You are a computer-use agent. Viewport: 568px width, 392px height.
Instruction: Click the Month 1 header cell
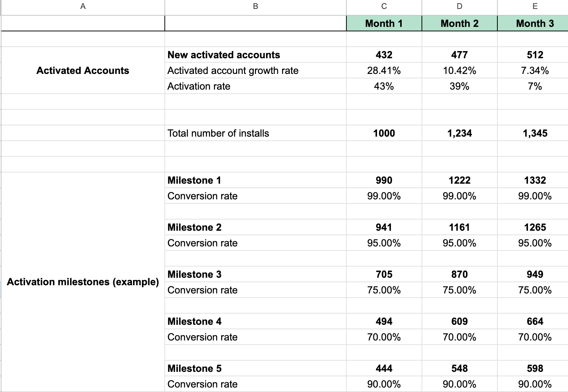(x=384, y=23)
